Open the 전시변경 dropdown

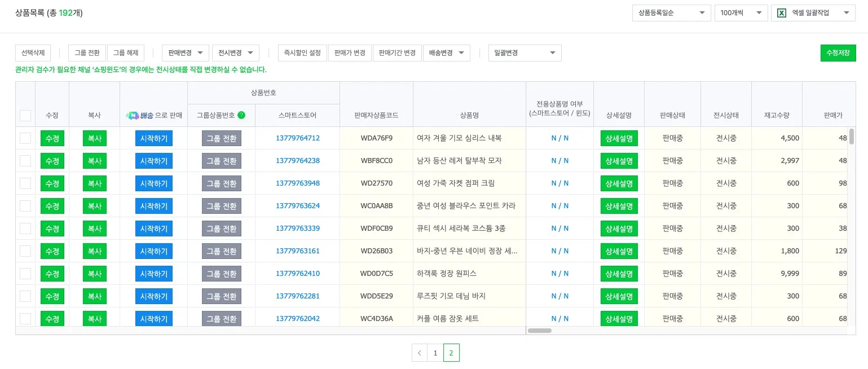[236, 53]
